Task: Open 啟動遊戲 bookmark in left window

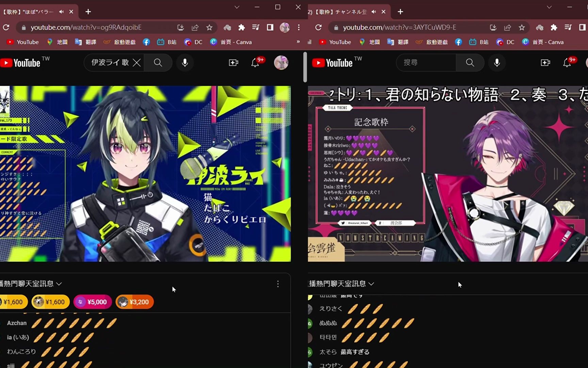Action: pyautogui.click(x=120, y=42)
